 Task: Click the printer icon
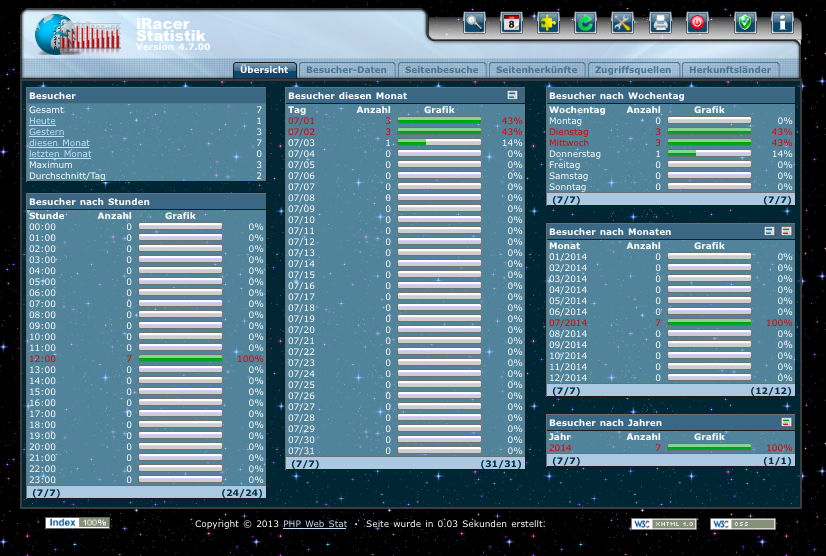[659, 22]
